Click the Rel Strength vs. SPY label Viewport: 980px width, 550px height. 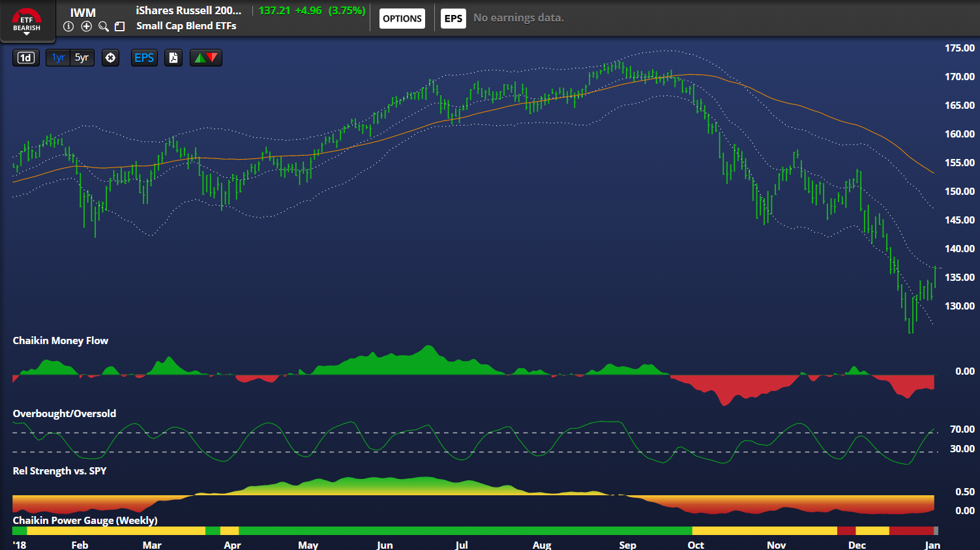pyautogui.click(x=59, y=471)
